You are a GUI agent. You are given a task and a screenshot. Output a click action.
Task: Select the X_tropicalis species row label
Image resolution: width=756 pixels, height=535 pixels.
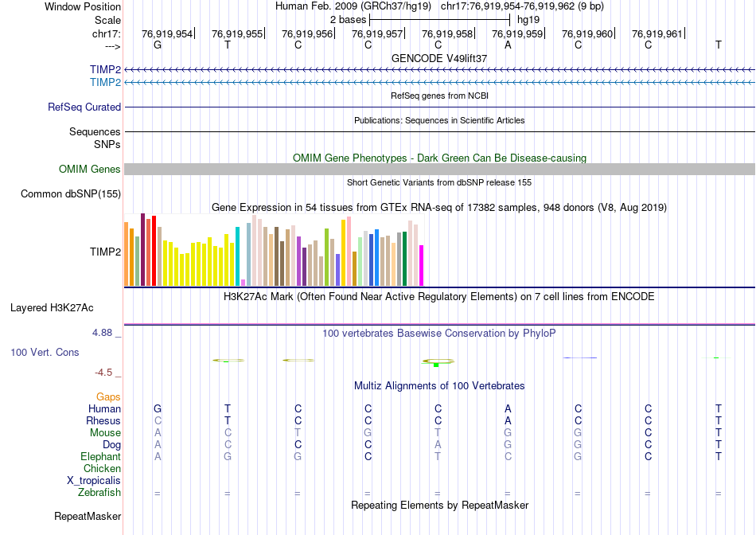click(x=94, y=481)
